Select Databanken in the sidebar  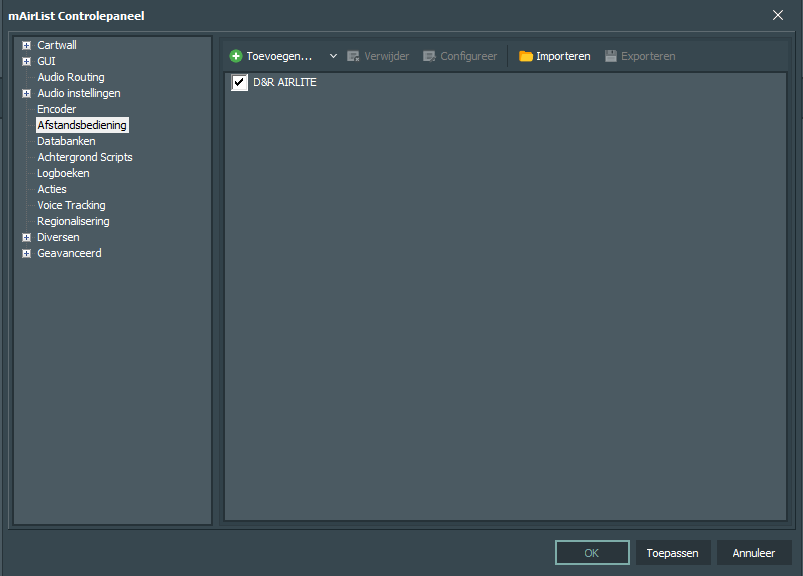pos(66,141)
